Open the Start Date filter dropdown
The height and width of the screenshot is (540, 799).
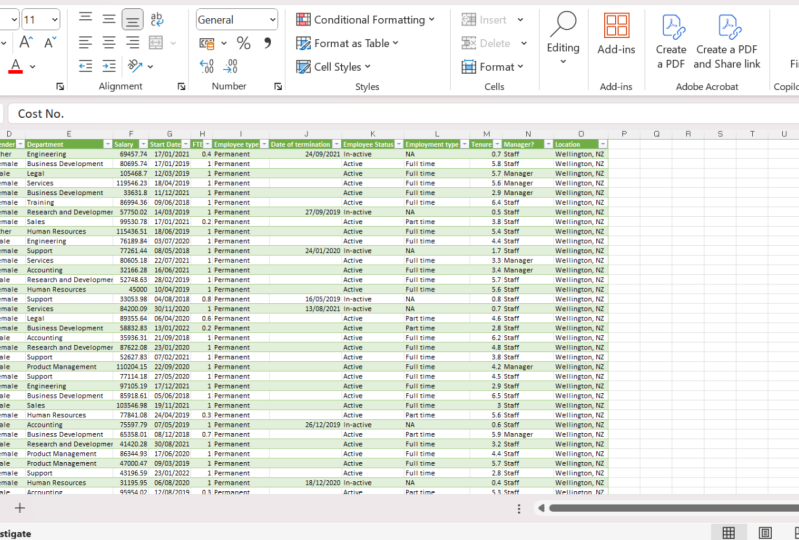point(185,145)
